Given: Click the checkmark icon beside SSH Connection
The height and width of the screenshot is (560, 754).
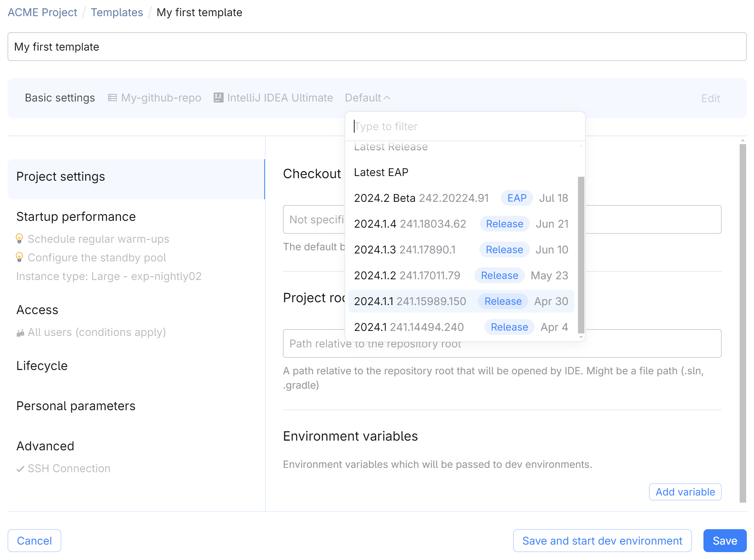Looking at the screenshot, I should point(20,468).
